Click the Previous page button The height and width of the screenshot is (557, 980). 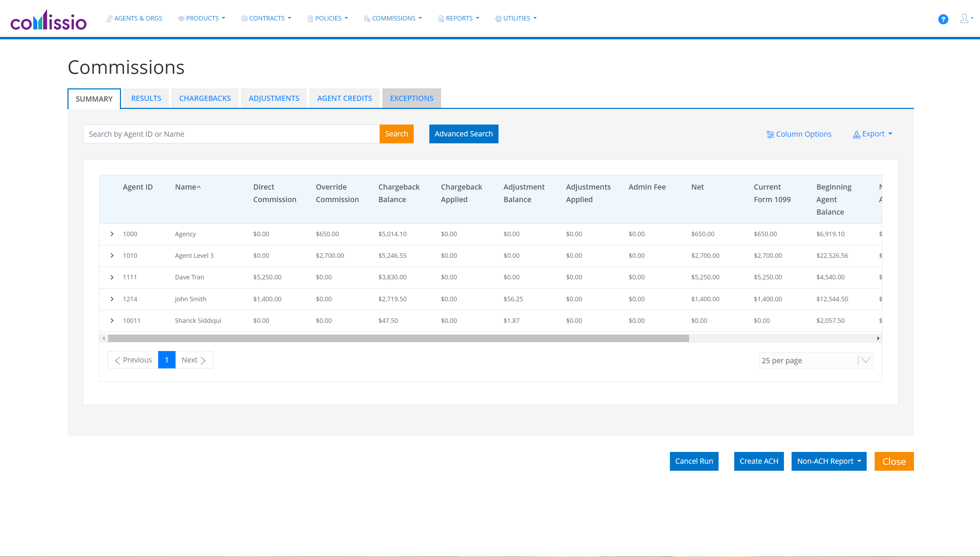coord(133,360)
